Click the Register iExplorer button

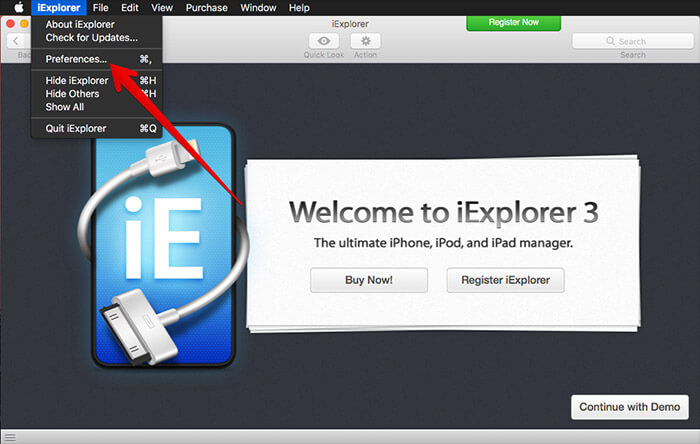(505, 280)
